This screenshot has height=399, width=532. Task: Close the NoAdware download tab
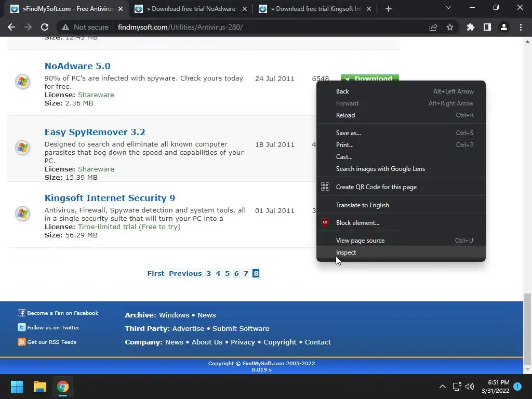245,9
